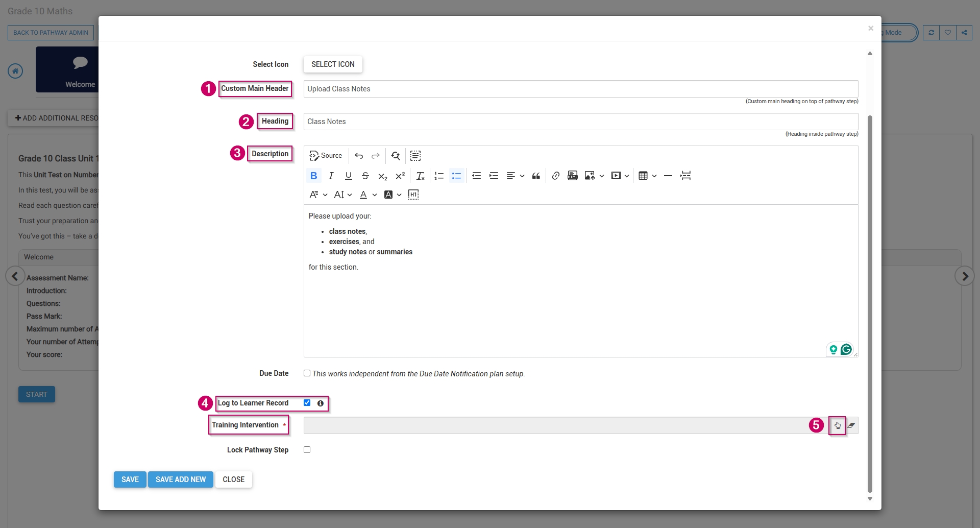Screen dimensions: 980x528
Task: Click the dialog scrollbar up arrow
Action: coord(870,53)
